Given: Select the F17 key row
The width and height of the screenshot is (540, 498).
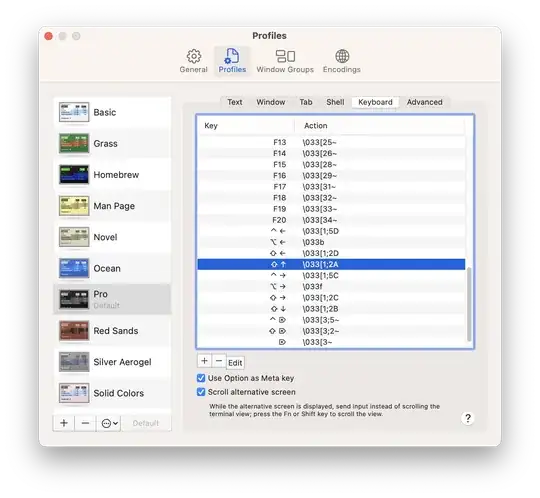Looking at the screenshot, I should tap(331, 187).
